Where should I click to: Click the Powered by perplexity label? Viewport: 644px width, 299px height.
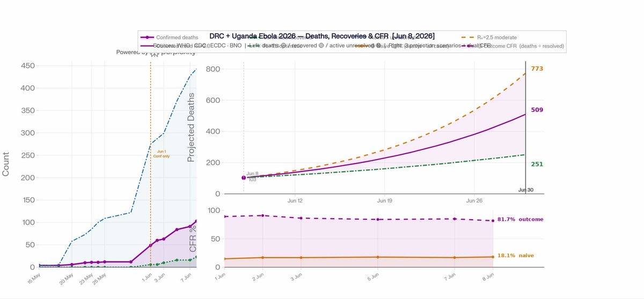[156, 53]
